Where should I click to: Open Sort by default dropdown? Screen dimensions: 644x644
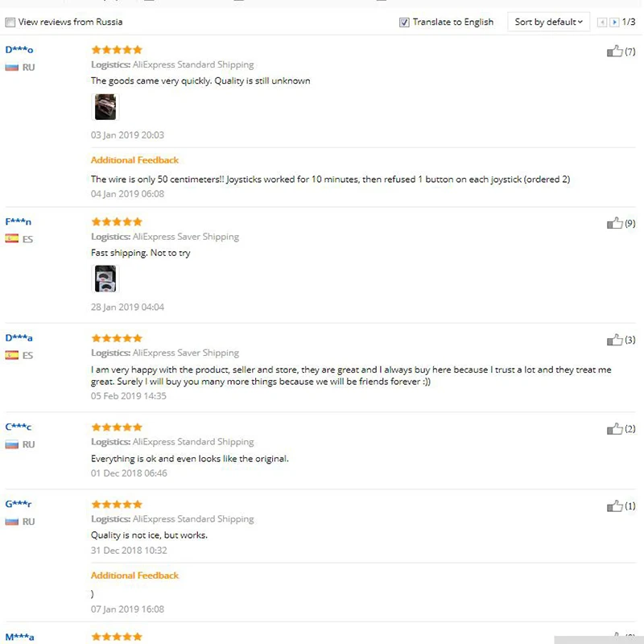tap(548, 23)
